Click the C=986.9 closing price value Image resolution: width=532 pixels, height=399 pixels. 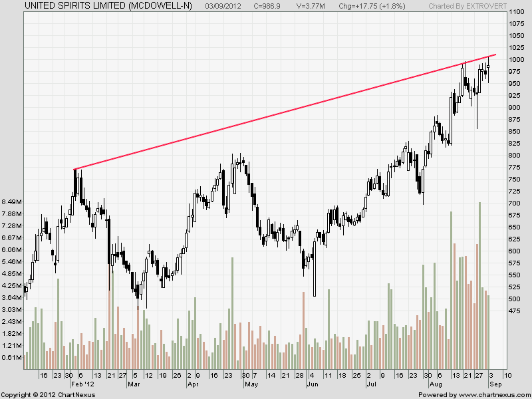269,5
